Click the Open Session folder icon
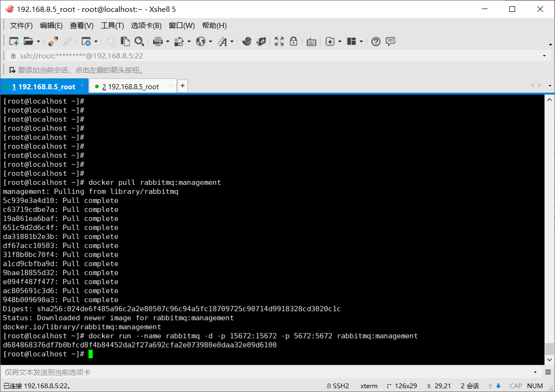 pos(29,41)
